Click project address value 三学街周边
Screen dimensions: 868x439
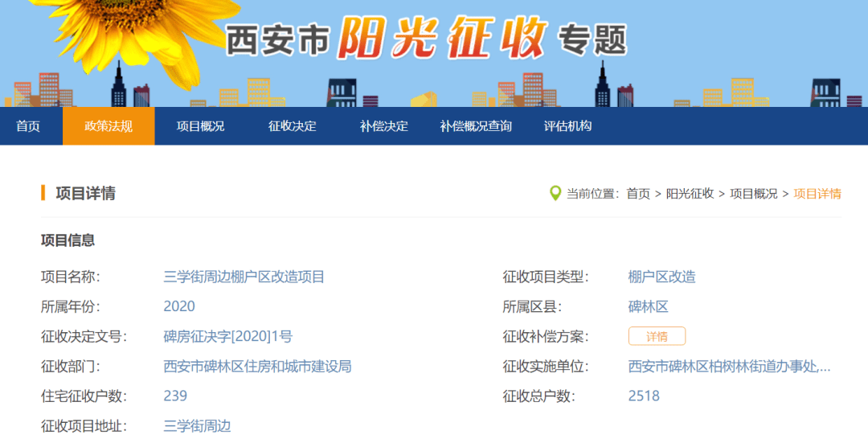197,425
